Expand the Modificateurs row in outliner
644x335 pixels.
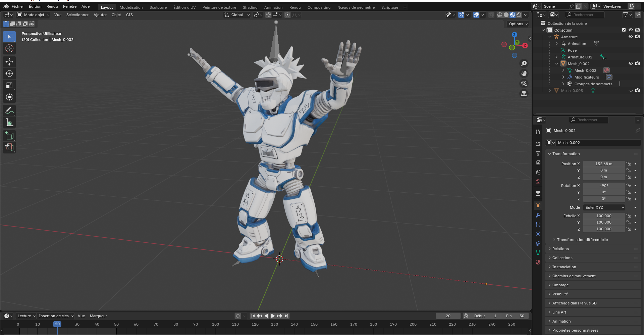coord(563,77)
